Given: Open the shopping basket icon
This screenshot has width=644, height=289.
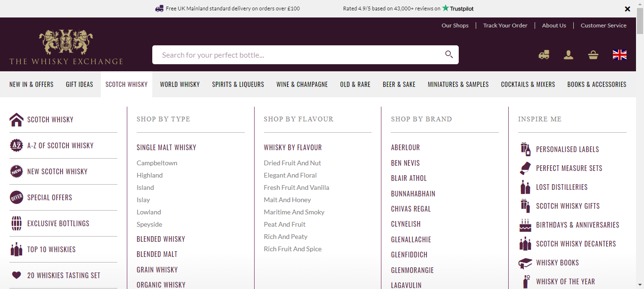Looking at the screenshot, I should [x=593, y=55].
